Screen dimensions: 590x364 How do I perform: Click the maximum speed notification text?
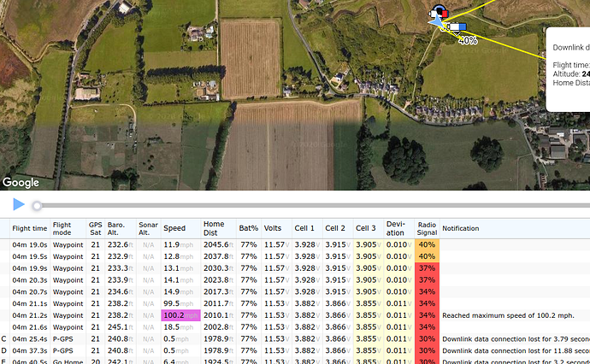click(509, 315)
